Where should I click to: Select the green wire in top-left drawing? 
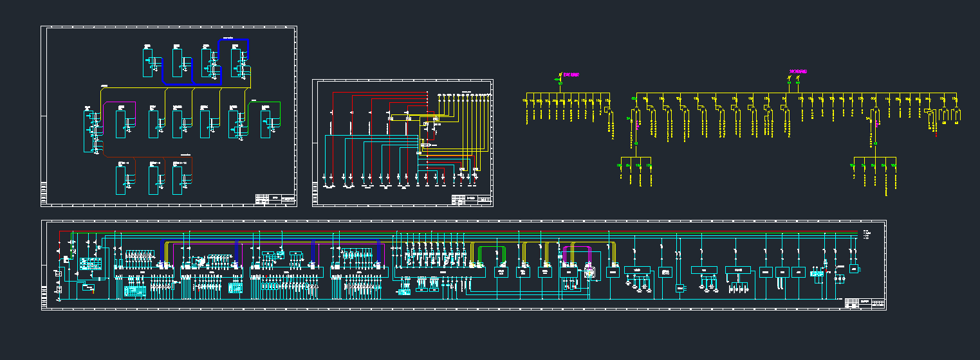[x=265, y=102]
